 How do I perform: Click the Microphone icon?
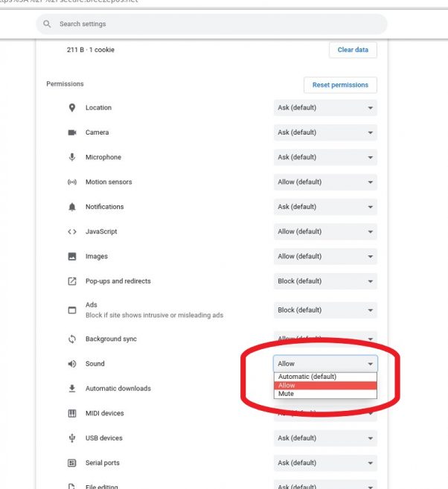pos(72,157)
